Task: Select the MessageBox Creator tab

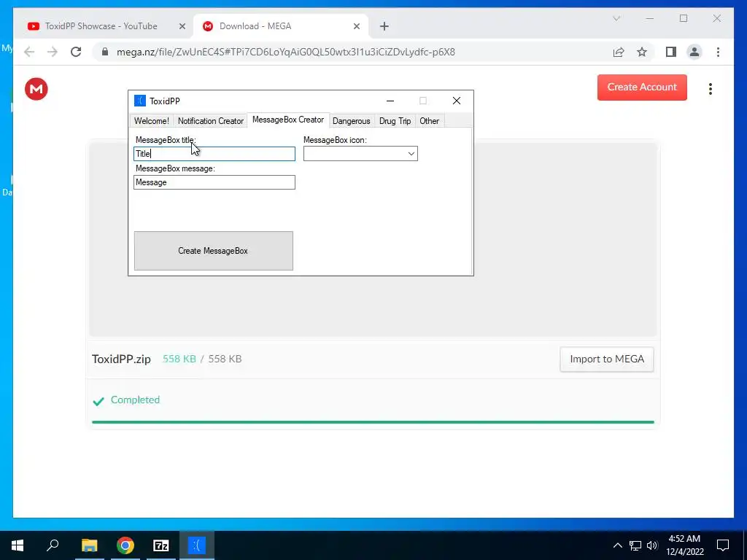Action: click(x=288, y=120)
